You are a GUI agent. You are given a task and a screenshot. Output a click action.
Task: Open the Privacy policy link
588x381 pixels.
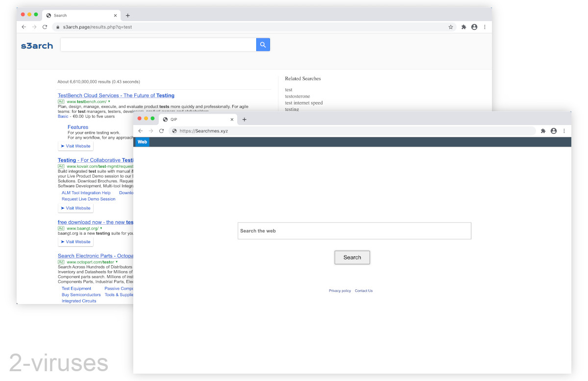[340, 290]
